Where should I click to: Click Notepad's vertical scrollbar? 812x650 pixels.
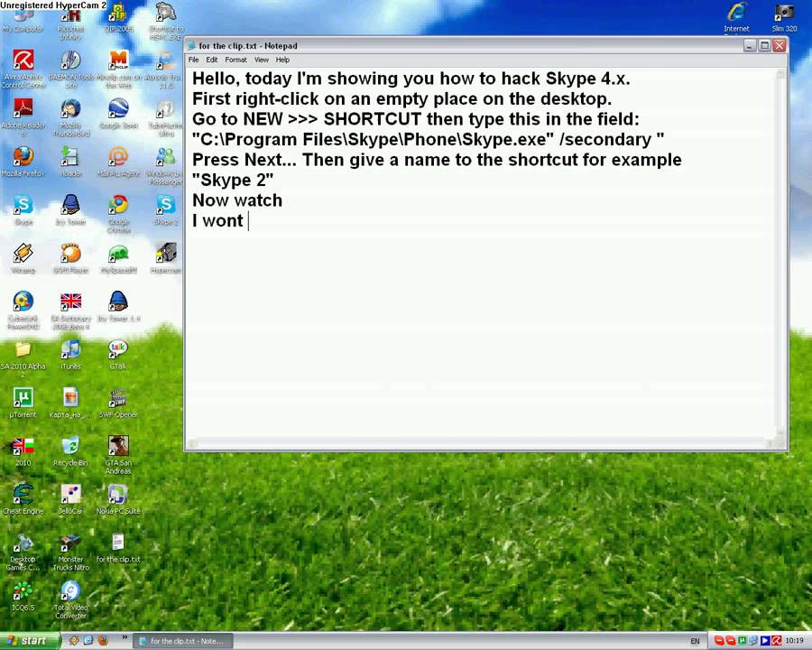[x=781, y=253]
